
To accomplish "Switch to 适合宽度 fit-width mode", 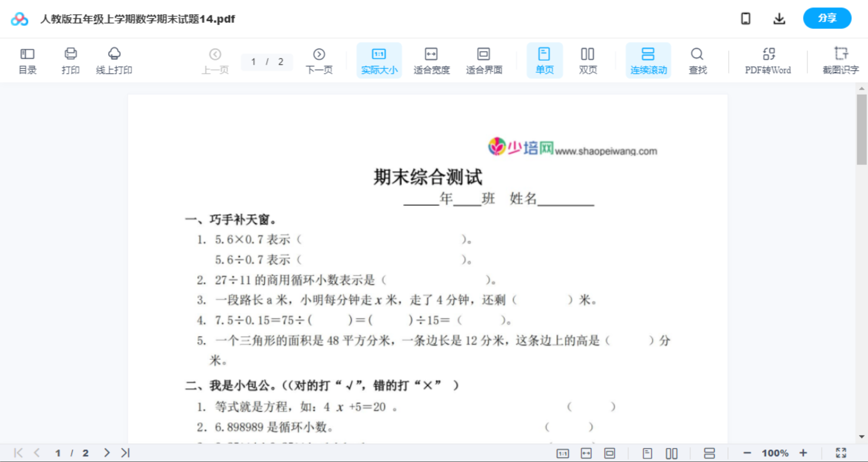I will pos(431,60).
